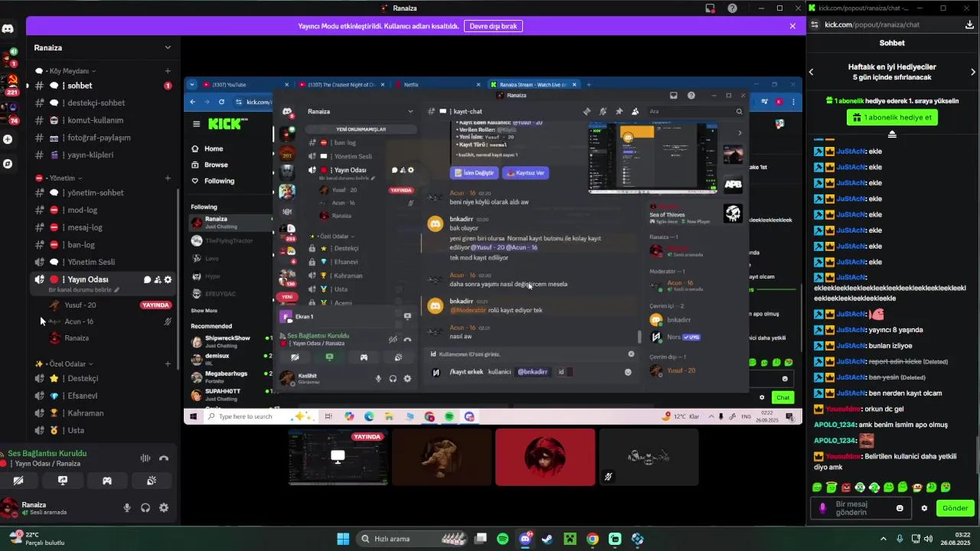Toggle camera in the voice panel
Screen dimensions: 980x551
click(18, 481)
